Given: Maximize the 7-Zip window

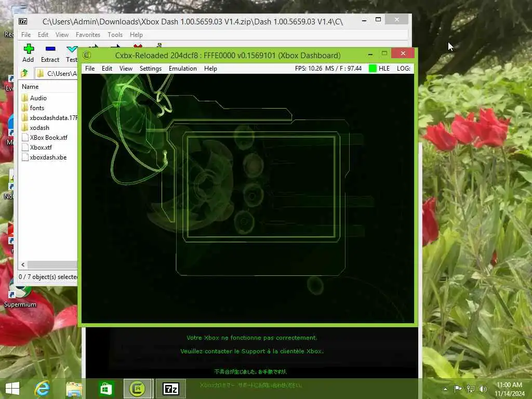Looking at the screenshot, I should tap(378, 20).
